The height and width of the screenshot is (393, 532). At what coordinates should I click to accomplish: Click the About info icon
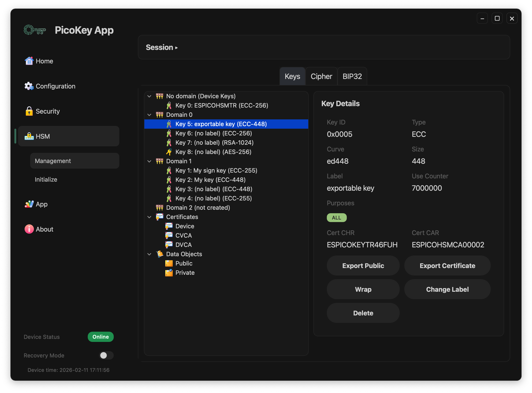click(29, 229)
